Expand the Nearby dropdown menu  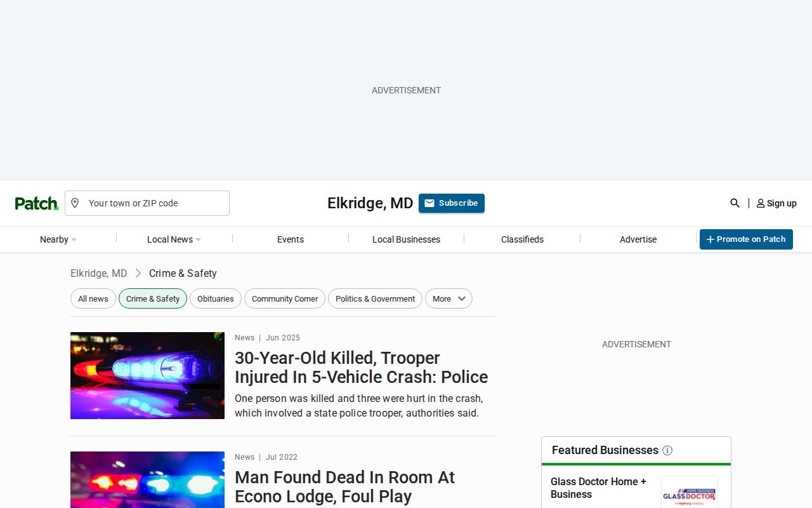click(x=58, y=239)
